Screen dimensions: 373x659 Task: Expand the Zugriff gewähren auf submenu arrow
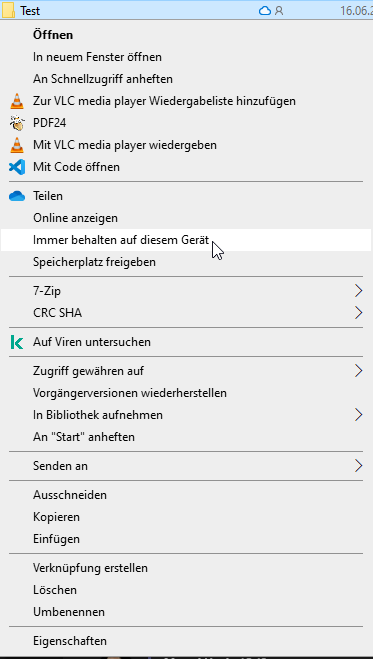tap(358, 371)
